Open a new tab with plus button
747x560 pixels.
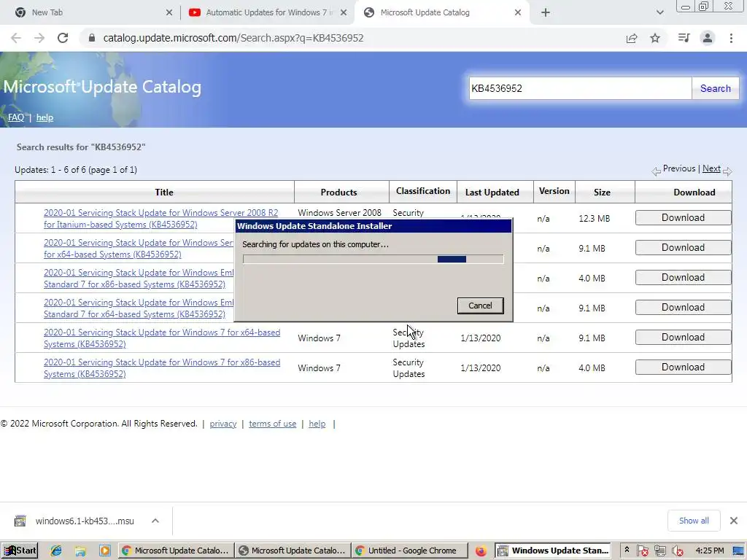click(546, 12)
